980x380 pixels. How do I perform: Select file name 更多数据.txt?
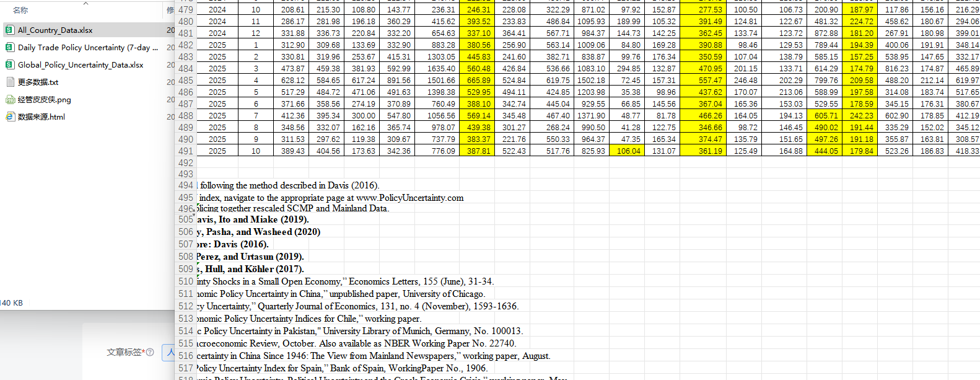(x=38, y=82)
